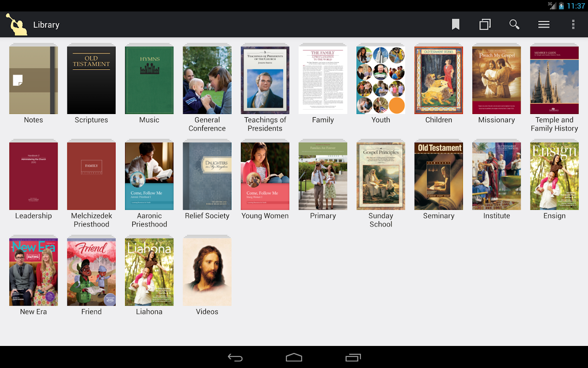The image size is (588, 368).
Task: Click the "Videos" label
Action: 207,312
